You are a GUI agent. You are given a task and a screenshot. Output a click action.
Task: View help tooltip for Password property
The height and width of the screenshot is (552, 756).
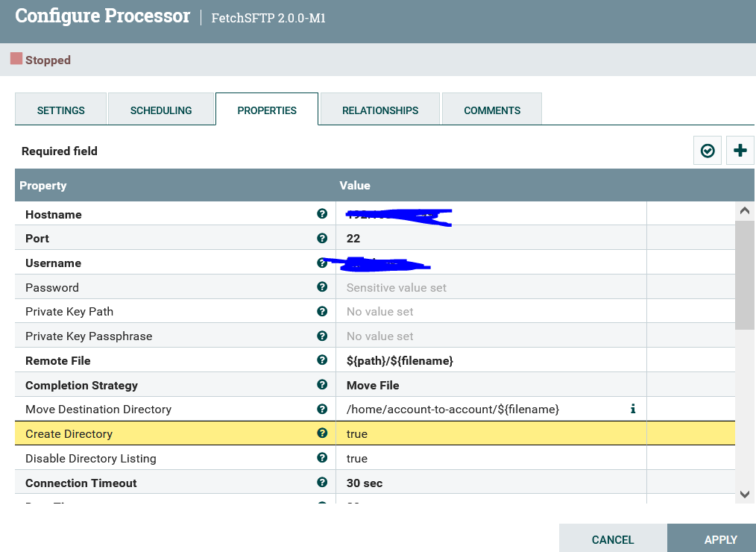322,286
